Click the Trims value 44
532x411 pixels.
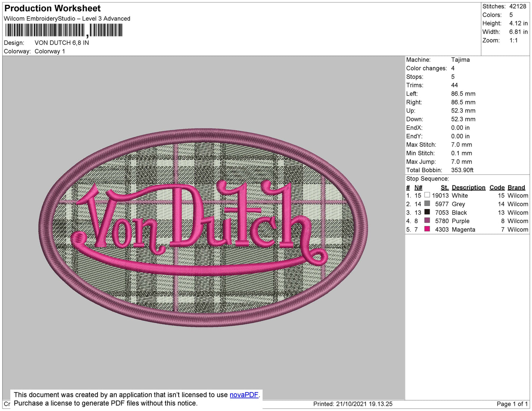[455, 85]
